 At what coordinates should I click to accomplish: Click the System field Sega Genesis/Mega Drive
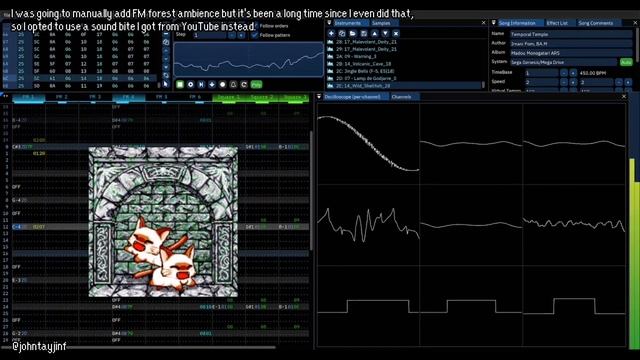coord(563,62)
